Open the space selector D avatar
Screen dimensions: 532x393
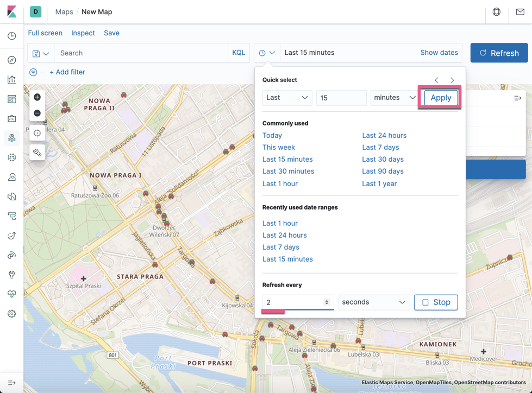coord(36,11)
